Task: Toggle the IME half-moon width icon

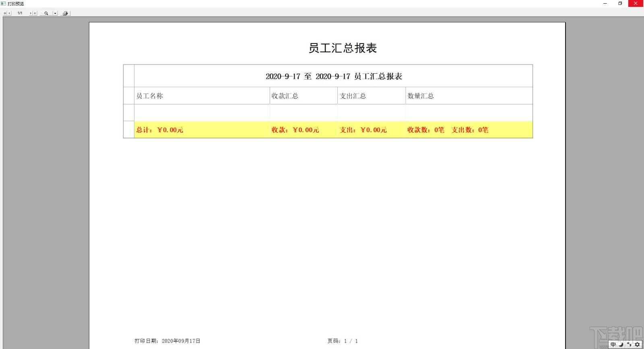Action: pos(621,345)
